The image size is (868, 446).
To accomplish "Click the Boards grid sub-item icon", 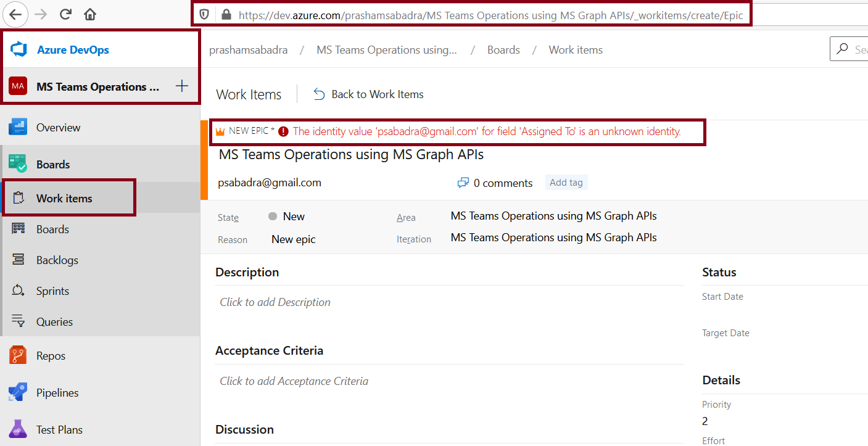I will click(18, 229).
